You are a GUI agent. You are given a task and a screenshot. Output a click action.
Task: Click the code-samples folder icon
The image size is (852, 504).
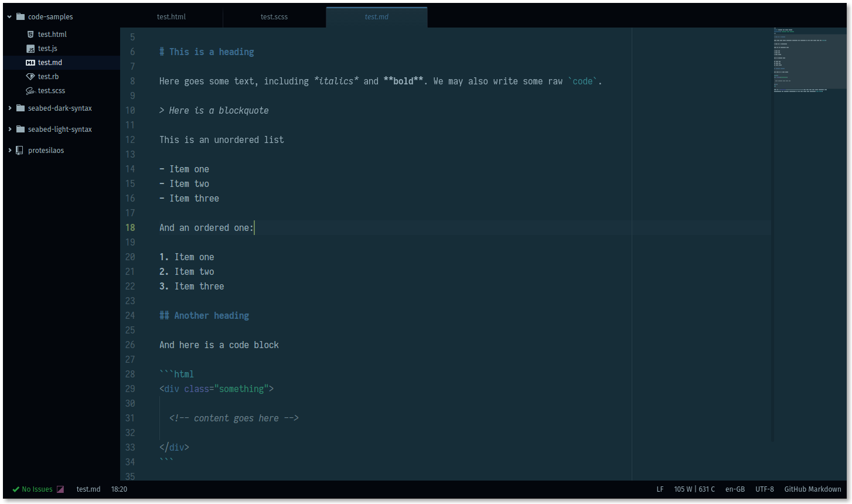click(21, 16)
